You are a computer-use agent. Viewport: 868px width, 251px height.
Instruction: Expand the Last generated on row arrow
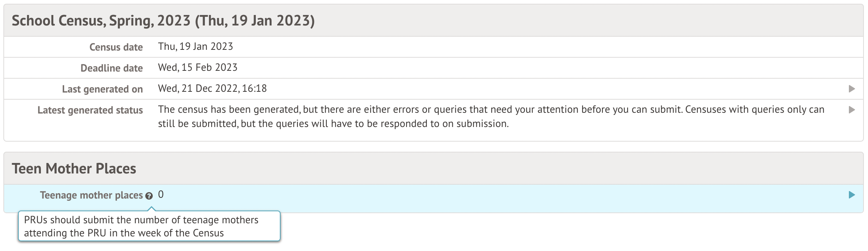[852, 89]
